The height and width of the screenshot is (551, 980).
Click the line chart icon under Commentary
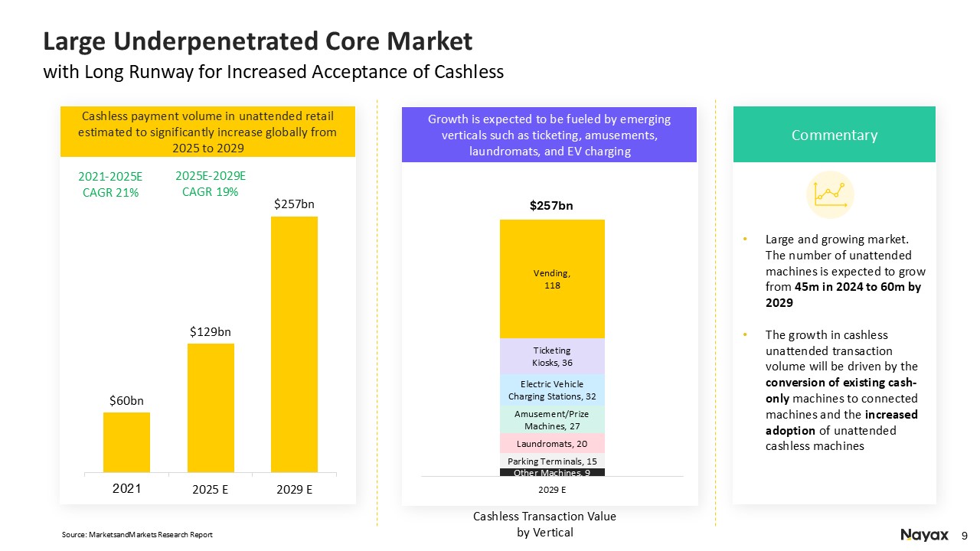click(830, 194)
